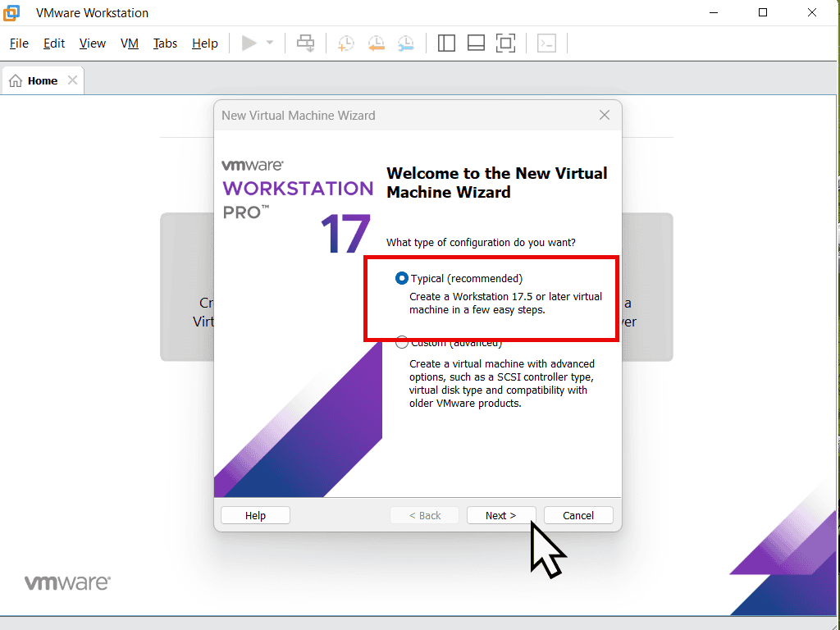Click the console view icon

coord(546,43)
